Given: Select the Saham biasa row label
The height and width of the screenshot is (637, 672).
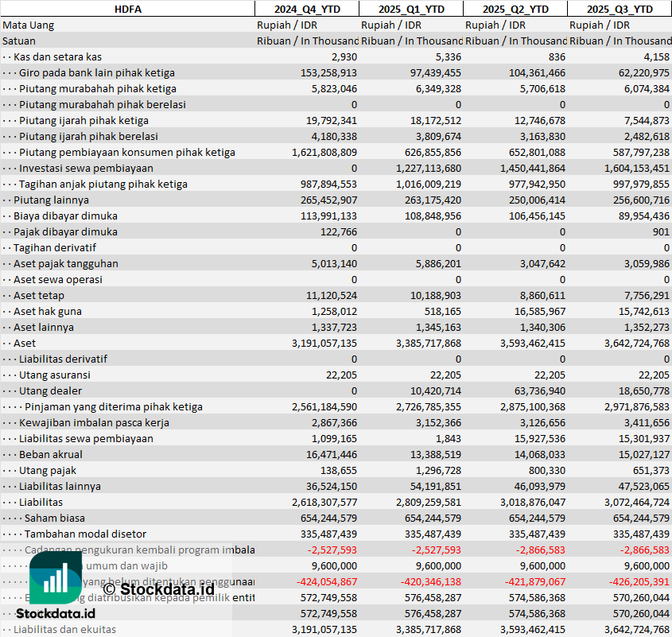Looking at the screenshot, I should click(56, 518).
